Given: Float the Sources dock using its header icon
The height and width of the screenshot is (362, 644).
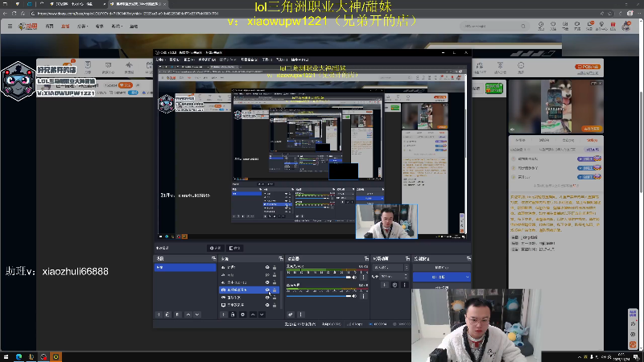Looking at the screenshot, I should coord(281,258).
